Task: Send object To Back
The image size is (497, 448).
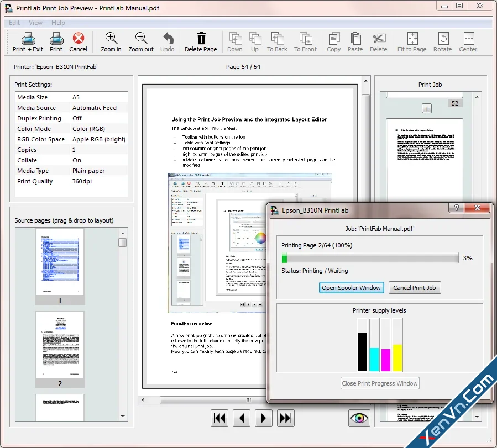Action: 277,42
